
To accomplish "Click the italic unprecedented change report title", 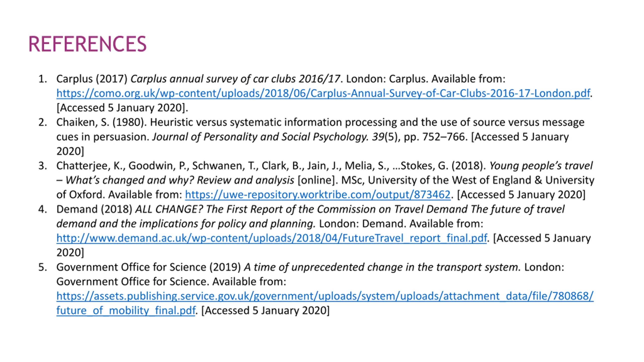I will point(382,267).
